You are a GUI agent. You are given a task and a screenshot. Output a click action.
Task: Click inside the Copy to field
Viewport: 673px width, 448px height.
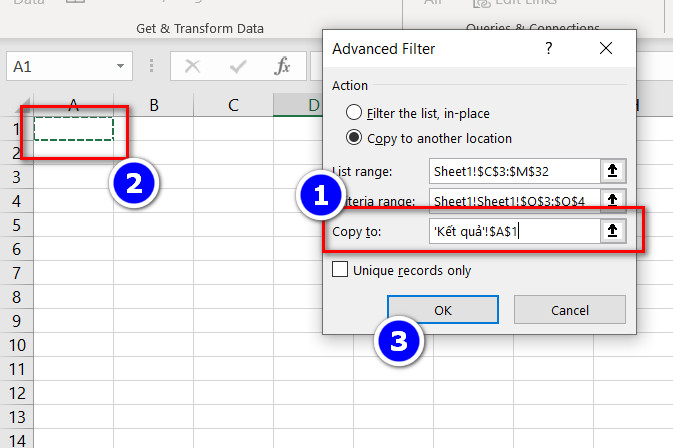(513, 231)
